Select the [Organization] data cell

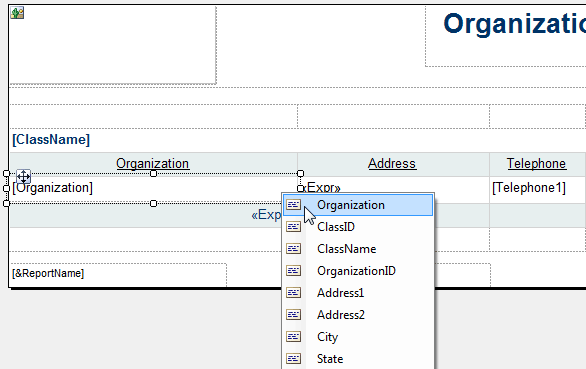tap(153, 188)
